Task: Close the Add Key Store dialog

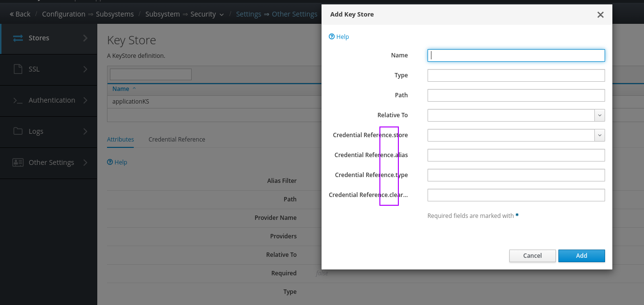Action: (600, 15)
